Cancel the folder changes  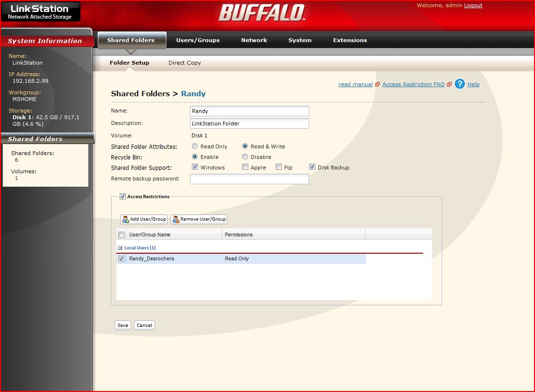(145, 325)
